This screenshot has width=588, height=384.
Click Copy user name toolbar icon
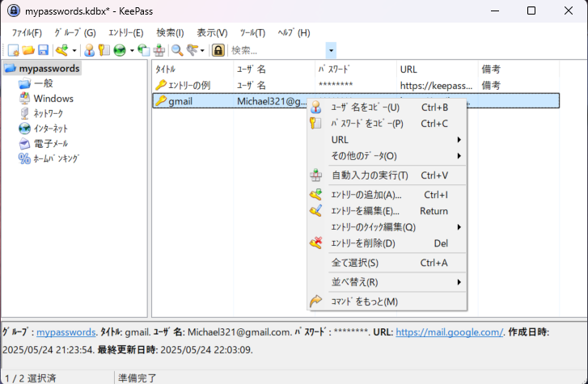[x=89, y=50]
